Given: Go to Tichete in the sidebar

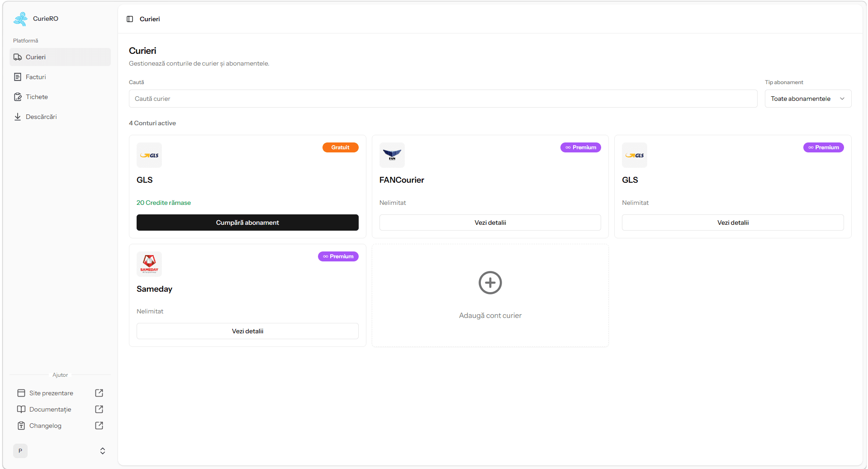Looking at the screenshot, I should point(37,97).
